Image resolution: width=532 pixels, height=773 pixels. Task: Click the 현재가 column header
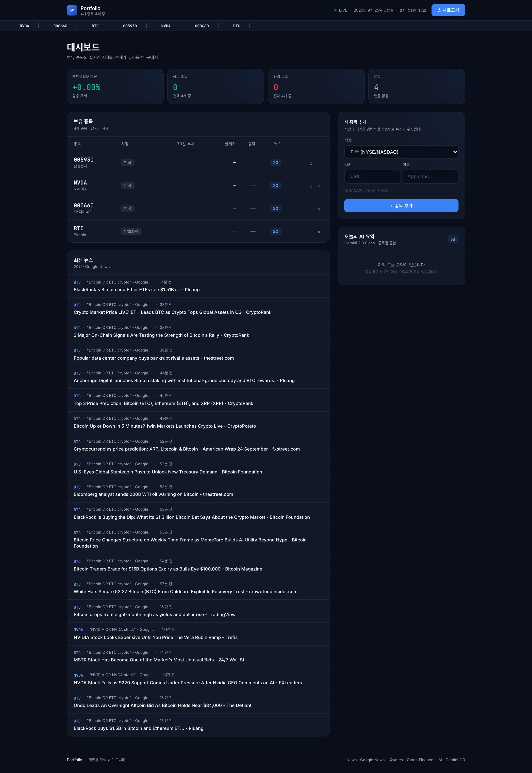coord(230,144)
